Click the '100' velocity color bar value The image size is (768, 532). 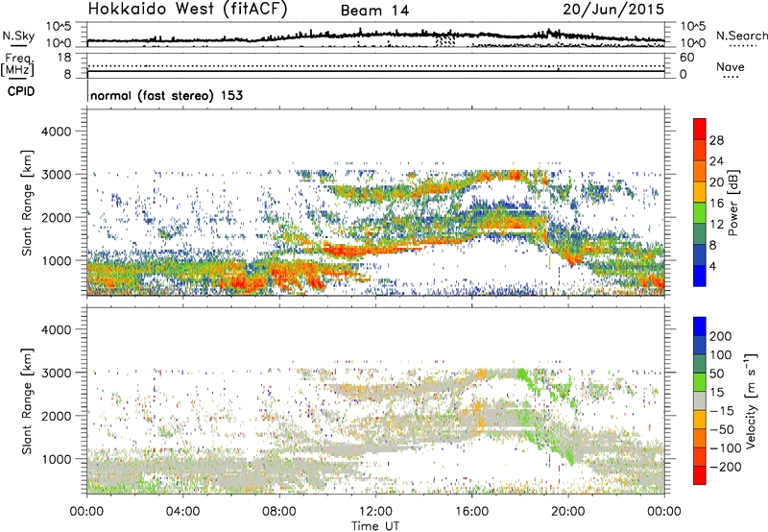tap(721, 355)
